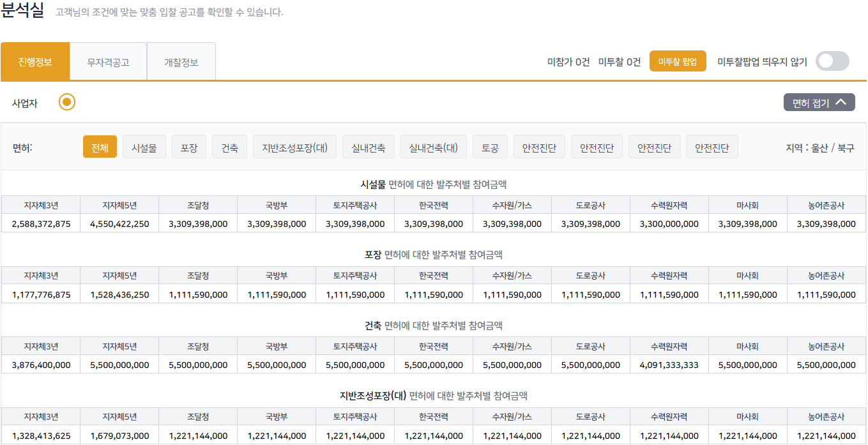
Task: Choose the 지반조성포장(대) license filter
Action: tap(294, 146)
